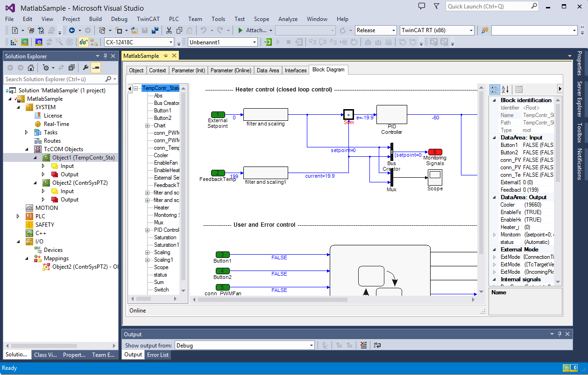The height and width of the screenshot is (375, 588).
Task: Click the Cut scissors icon
Action: (x=168, y=30)
